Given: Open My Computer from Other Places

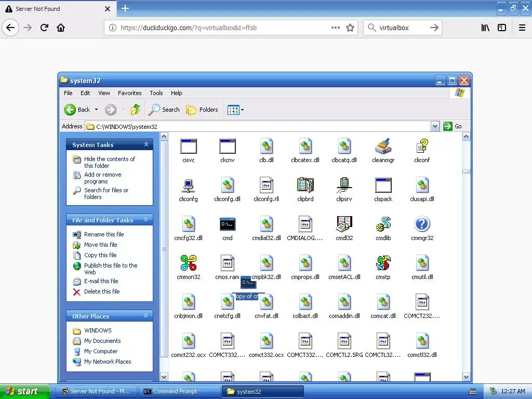Looking at the screenshot, I should 101,351.
